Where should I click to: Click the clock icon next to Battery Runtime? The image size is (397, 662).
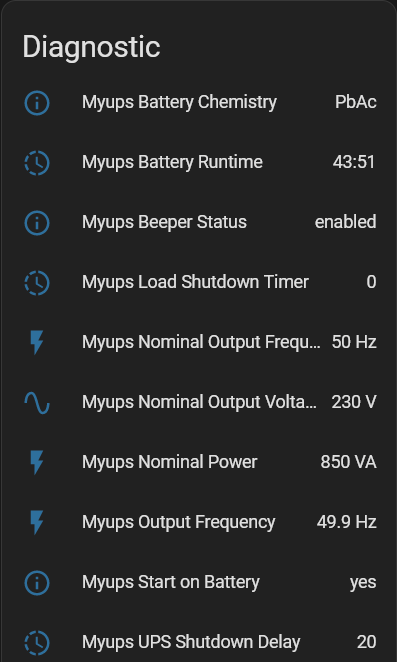(x=37, y=163)
